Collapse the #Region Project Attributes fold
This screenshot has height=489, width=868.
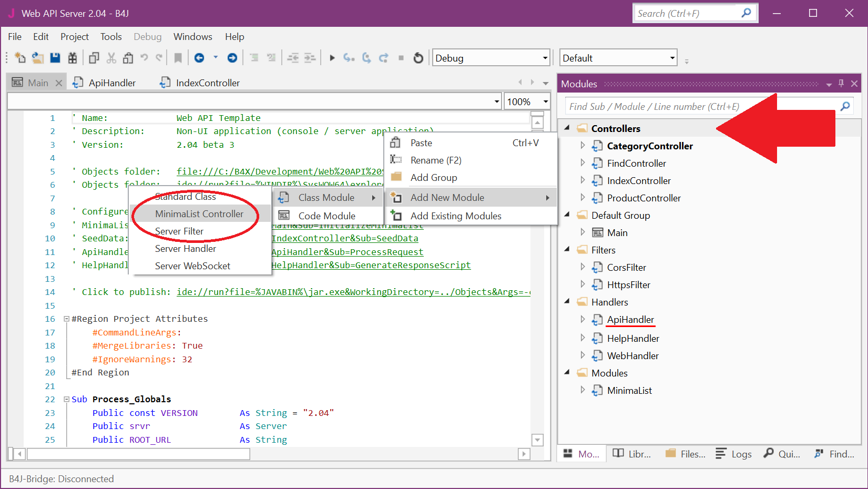pyautogui.click(x=67, y=319)
